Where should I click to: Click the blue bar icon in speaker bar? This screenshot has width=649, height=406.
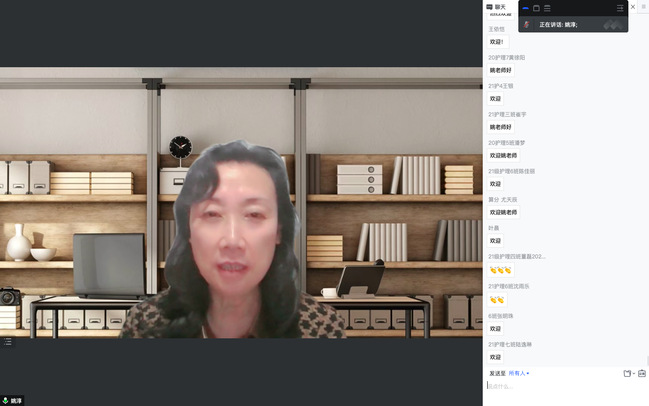click(x=525, y=8)
